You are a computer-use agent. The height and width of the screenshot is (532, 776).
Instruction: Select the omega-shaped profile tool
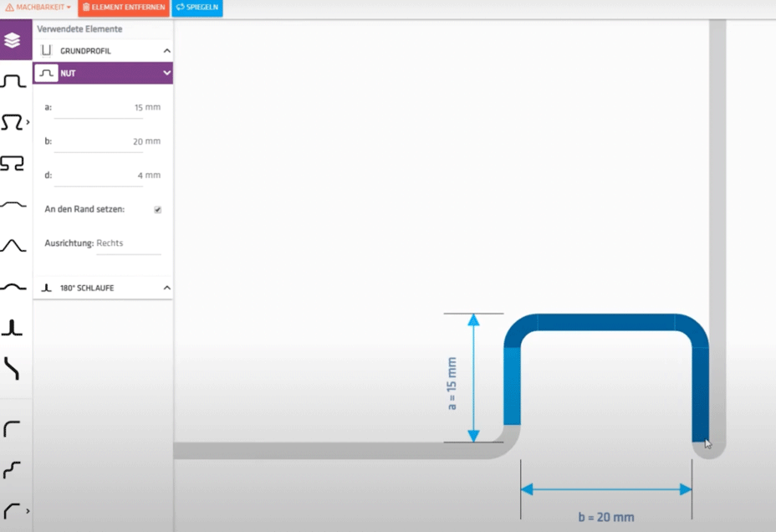click(12, 123)
